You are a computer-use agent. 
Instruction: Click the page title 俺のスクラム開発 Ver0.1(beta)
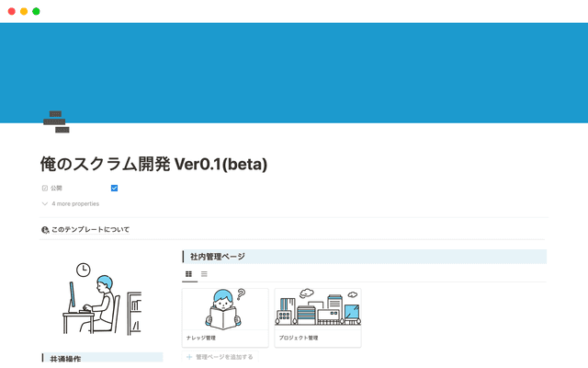[x=154, y=164]
